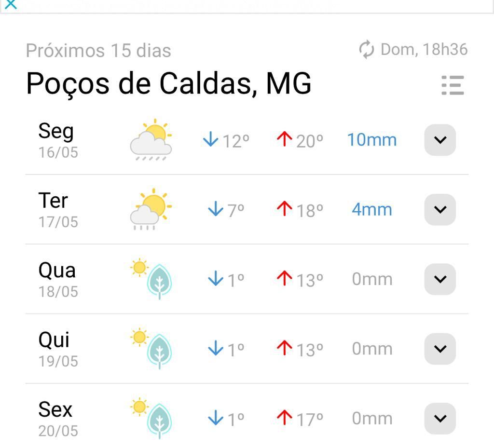This screenshot has width=494, height=448.
Task: Click Thursday's sun and frost leaf icon
Action: click(x=151, y=349)
